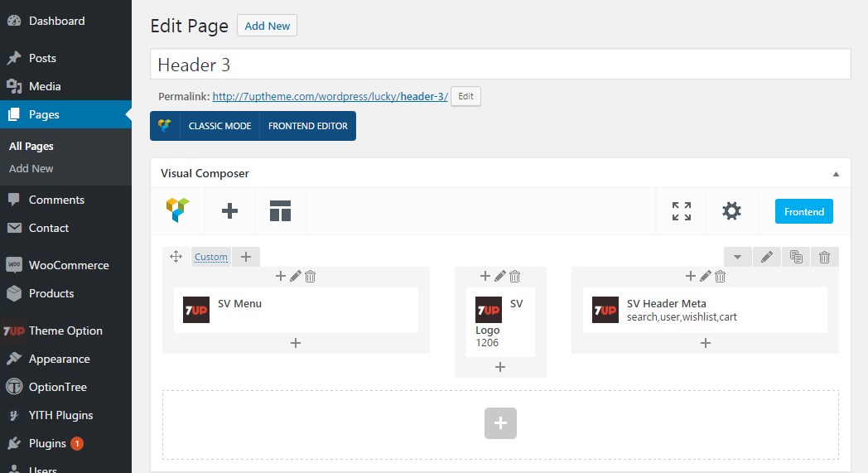
Task: Click the page title field Header 3
Action: pos(500,65)
